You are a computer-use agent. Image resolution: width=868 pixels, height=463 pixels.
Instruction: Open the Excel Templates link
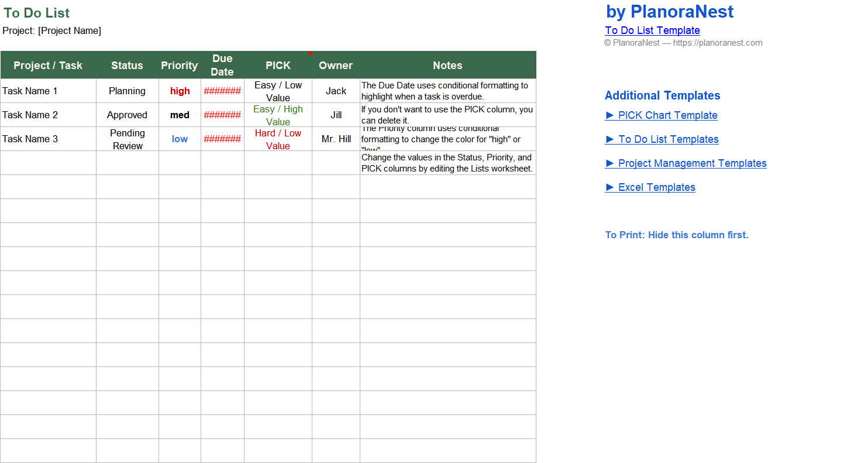coord(650,187)
